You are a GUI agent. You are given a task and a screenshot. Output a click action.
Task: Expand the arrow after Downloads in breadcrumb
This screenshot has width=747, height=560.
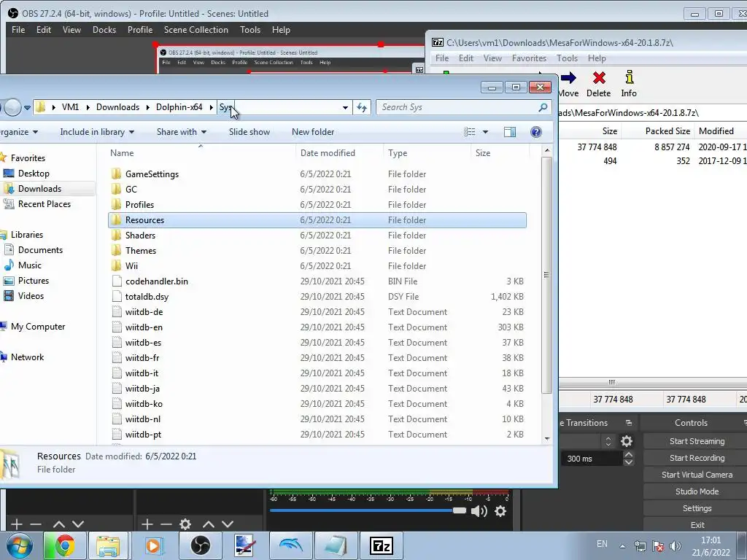147,107
